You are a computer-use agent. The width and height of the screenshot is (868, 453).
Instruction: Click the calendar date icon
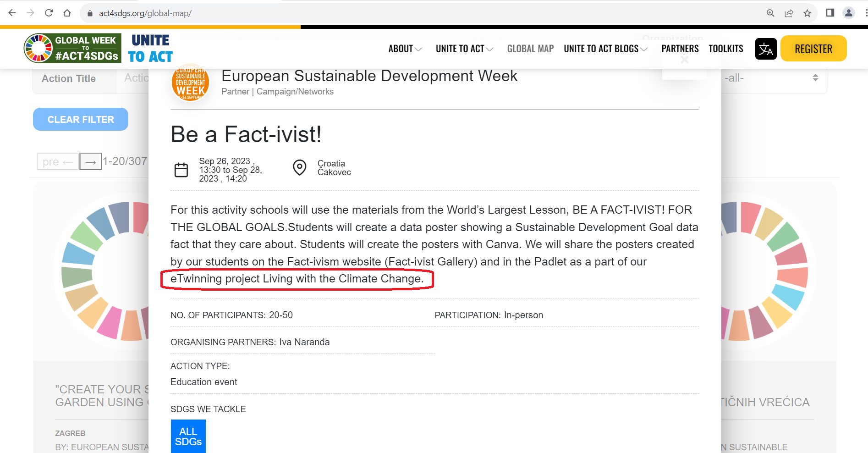click(x=181, y=170)
